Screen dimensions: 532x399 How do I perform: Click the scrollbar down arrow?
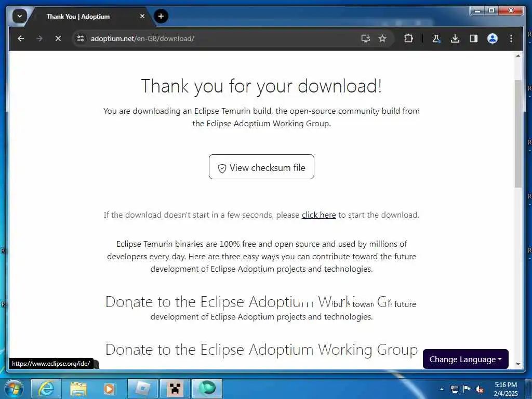[518, 364]
